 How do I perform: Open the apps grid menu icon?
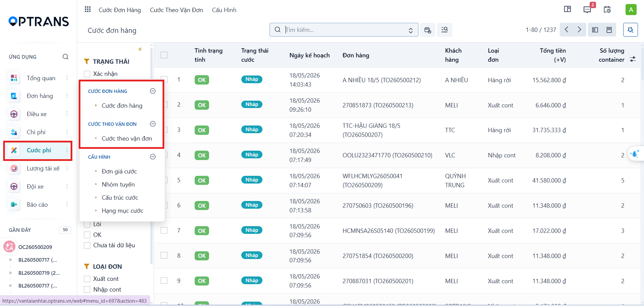click(x=88, y=9)
